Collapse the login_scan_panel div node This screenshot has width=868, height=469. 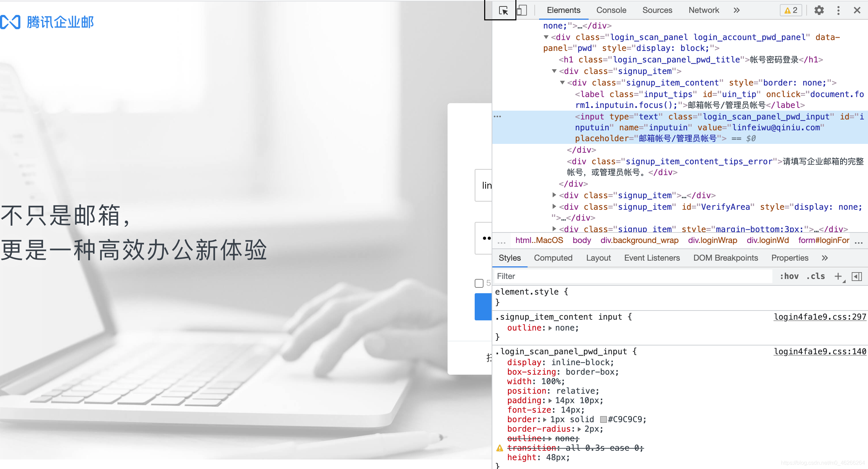coord(546,37)
